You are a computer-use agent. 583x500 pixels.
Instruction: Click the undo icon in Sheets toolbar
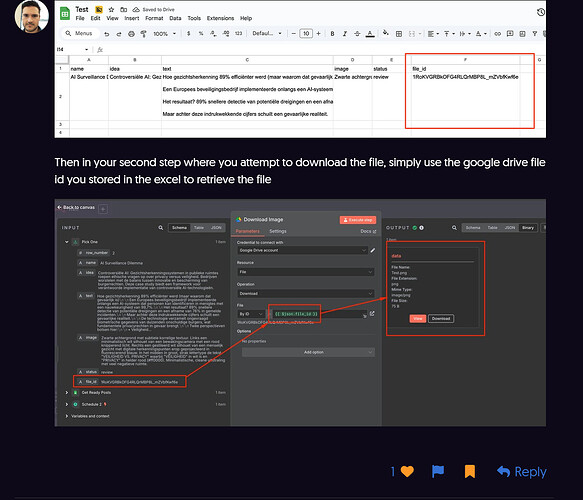coord(107,34)
